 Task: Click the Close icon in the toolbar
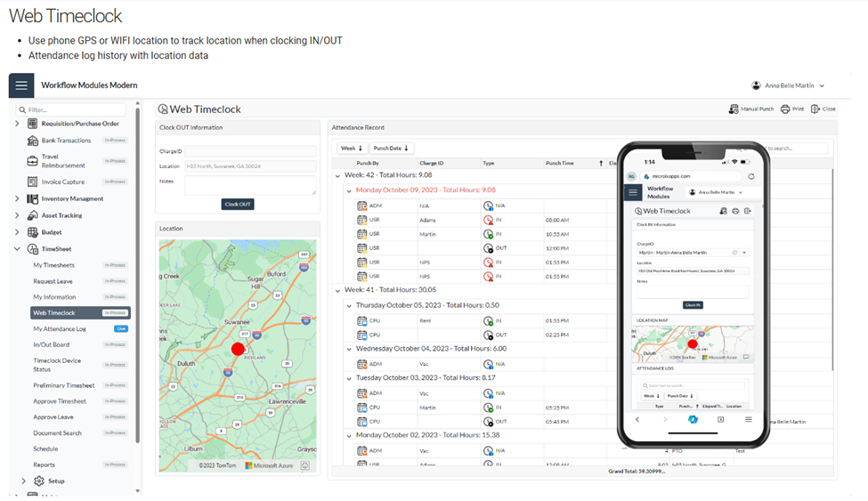point(815,109)
